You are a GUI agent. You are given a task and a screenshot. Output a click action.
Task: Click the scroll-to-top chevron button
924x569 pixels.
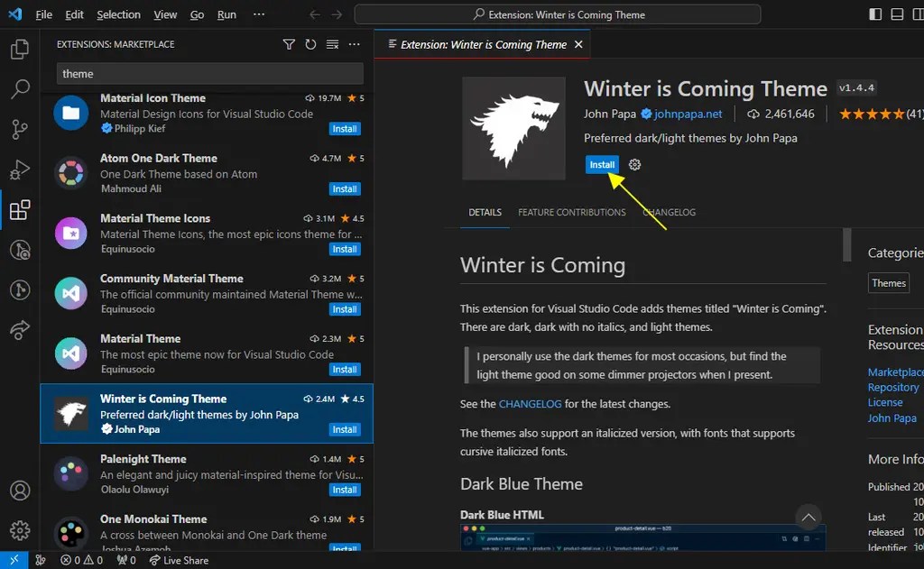tap(808, 518)
